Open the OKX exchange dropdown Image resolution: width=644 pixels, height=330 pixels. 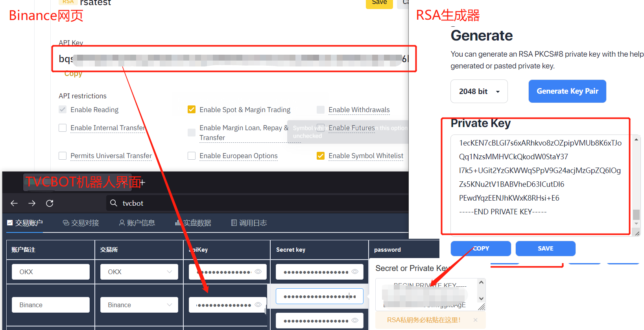(139, 272)
